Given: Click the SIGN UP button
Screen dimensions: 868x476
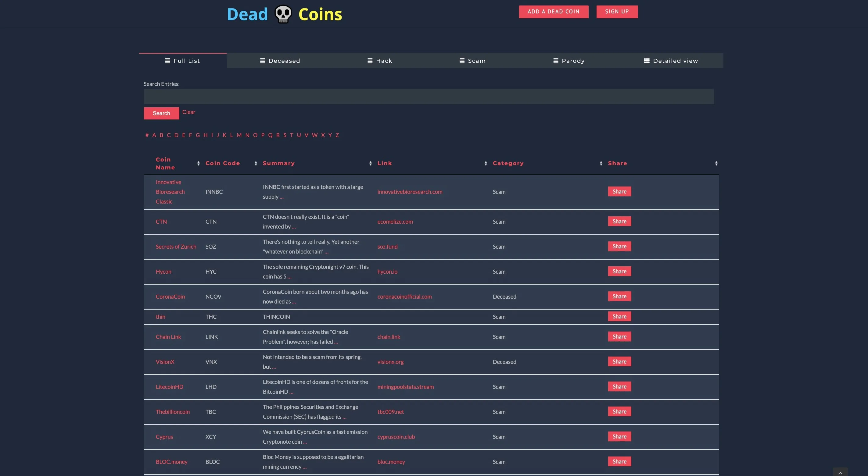Looking at the screenshot, I should coord(617,12).
